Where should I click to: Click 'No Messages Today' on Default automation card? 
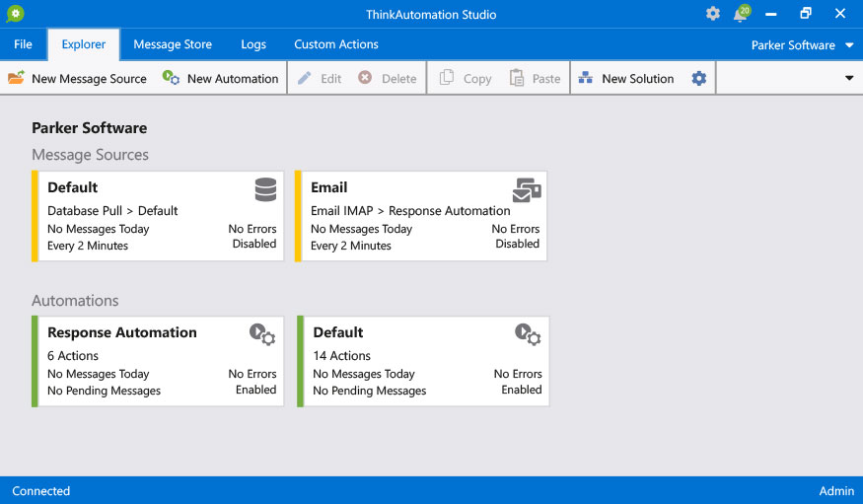click(364, 374)
